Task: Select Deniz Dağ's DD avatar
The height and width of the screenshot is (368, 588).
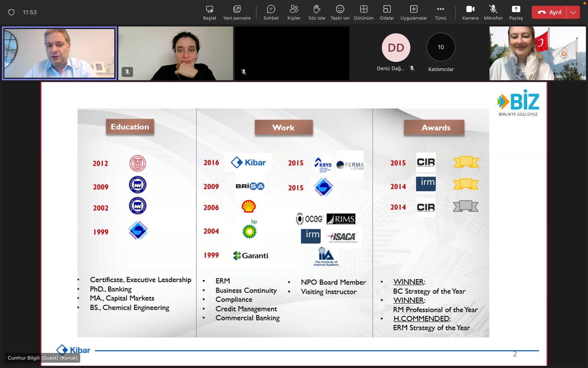Action: [396, 48]
